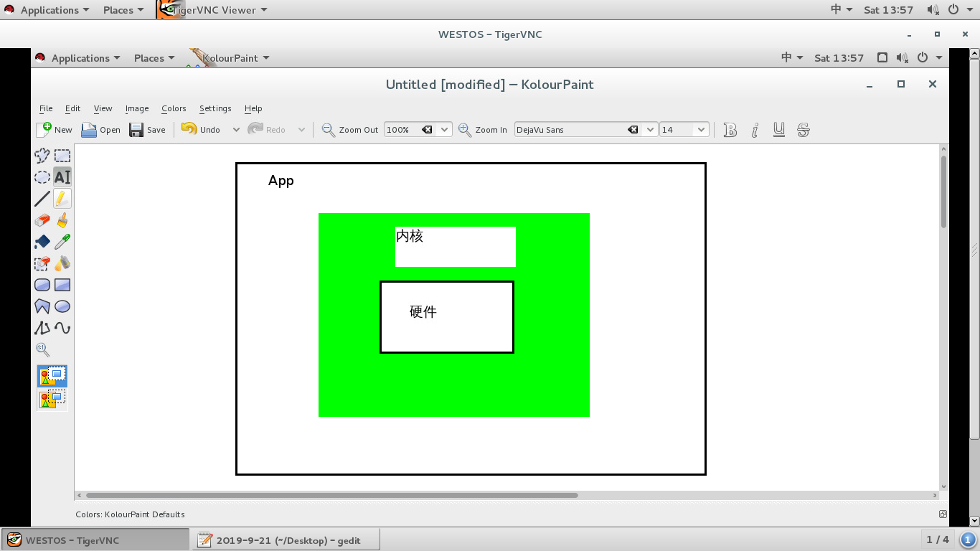Toggle Italic text formatting

tap(755, 130)
